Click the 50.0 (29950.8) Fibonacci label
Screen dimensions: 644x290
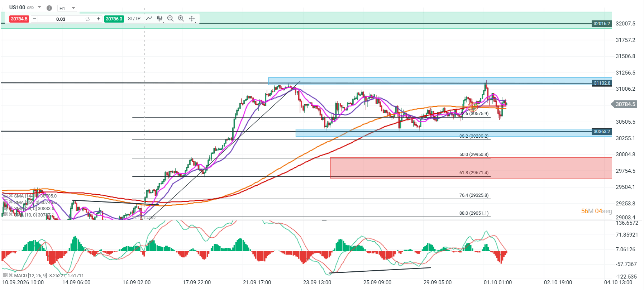[474, 154]
